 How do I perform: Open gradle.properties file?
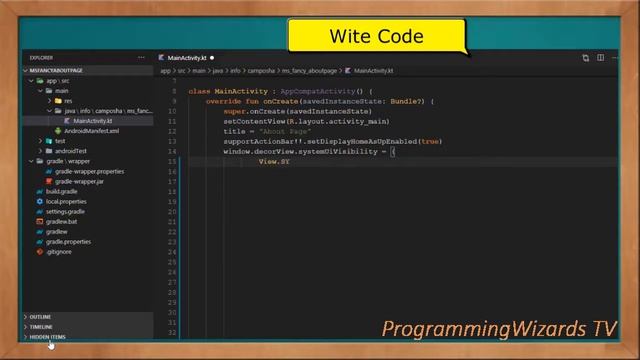[68, 242]
